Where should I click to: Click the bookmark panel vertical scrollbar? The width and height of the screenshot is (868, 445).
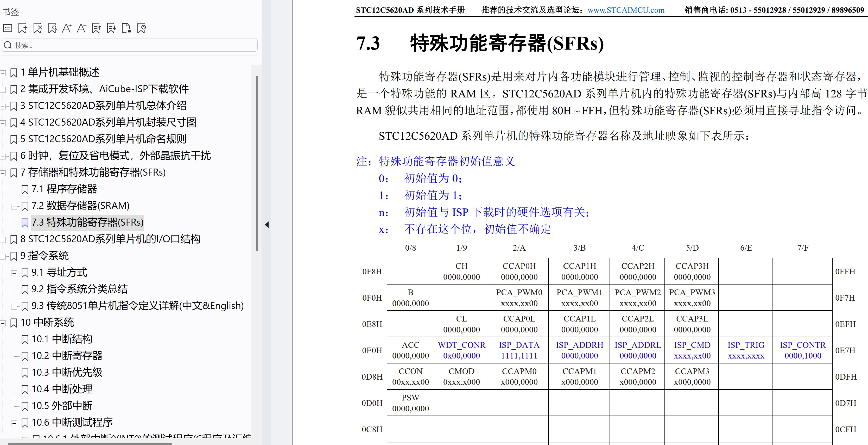pos(257,164)
